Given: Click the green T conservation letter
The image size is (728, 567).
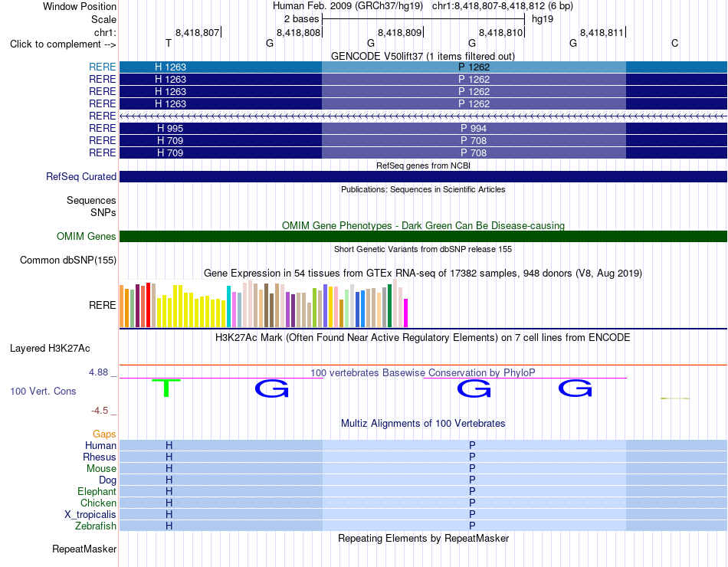Looking at the screenshot, I should [x=166, y=388].
